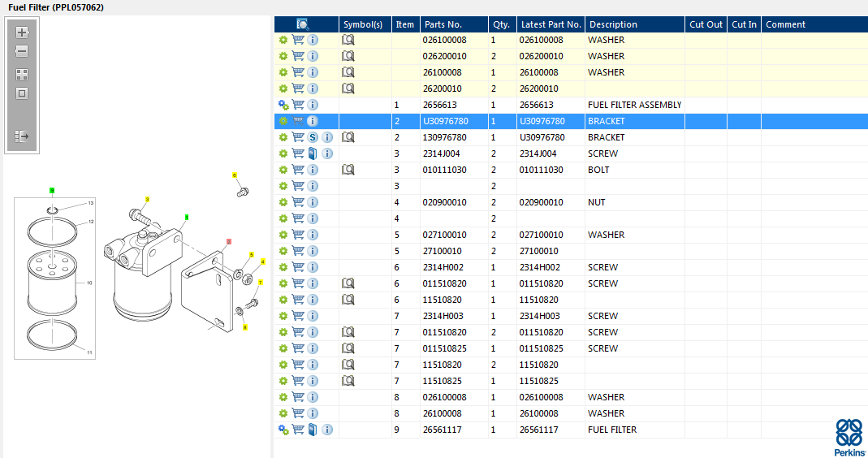Screen dimensions: 868x458
Task: Click symbol icon for 010111030 BOLT
Action: pos(348,170)
